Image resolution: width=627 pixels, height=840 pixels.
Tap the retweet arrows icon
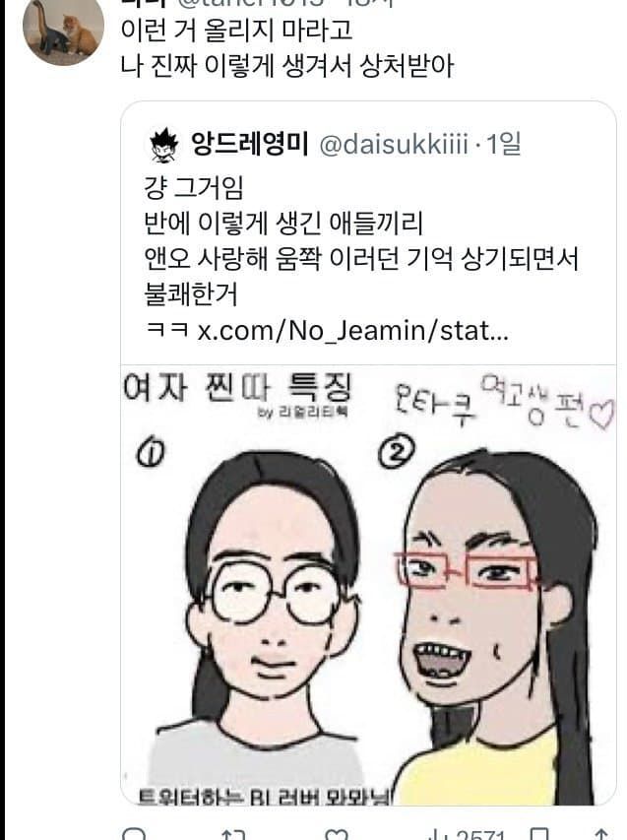(x=234, y=835)
